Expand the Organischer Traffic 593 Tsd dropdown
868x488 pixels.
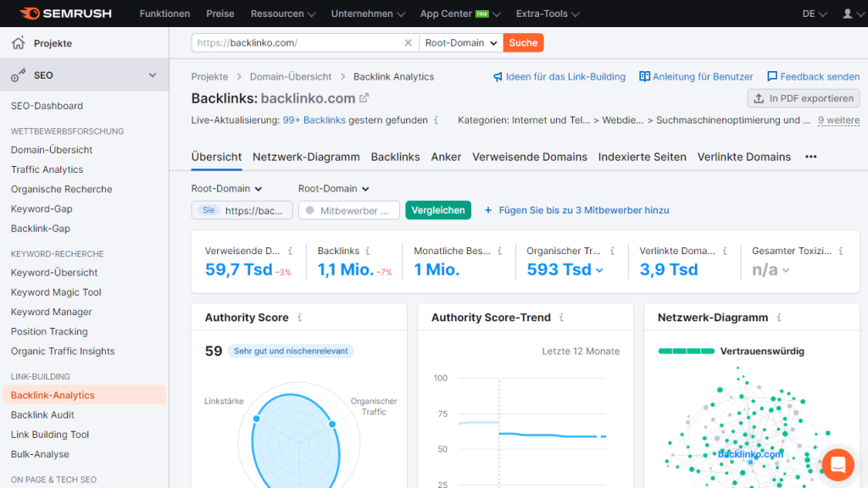[600, 270]
